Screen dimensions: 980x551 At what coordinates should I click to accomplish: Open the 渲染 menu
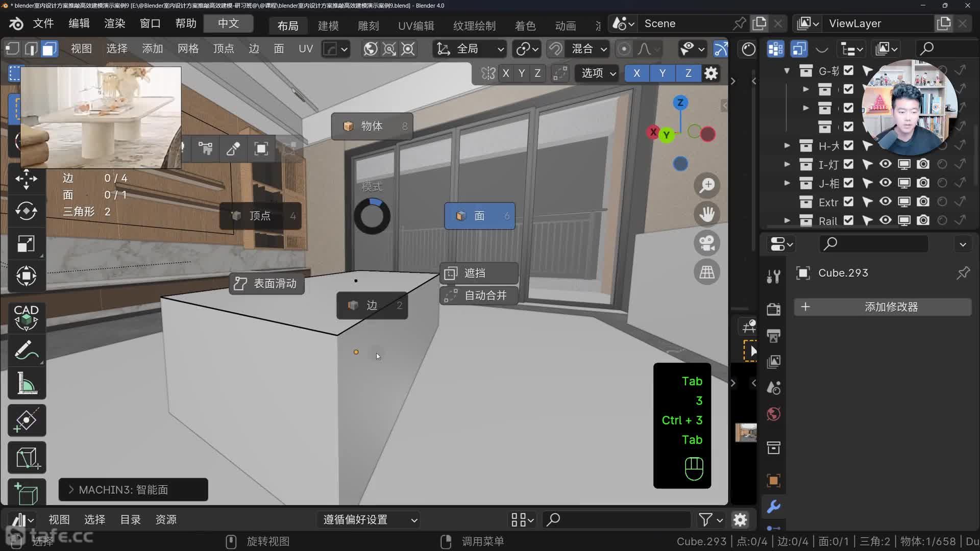113,23
